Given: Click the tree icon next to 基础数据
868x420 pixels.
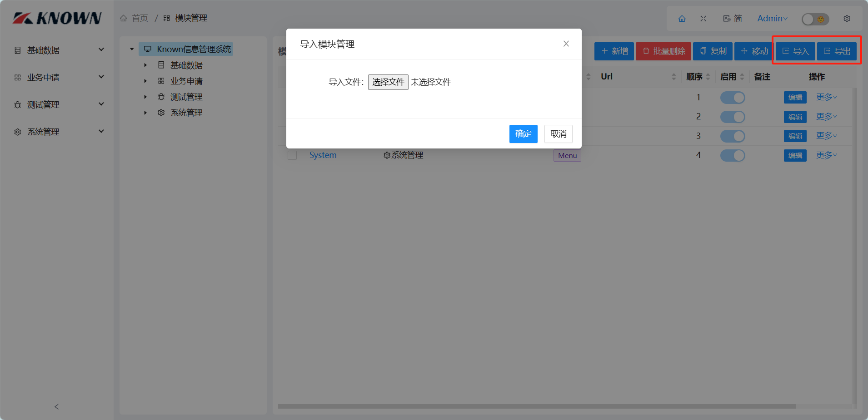Looking at the screenshot, I should click(x=161, y=65).
